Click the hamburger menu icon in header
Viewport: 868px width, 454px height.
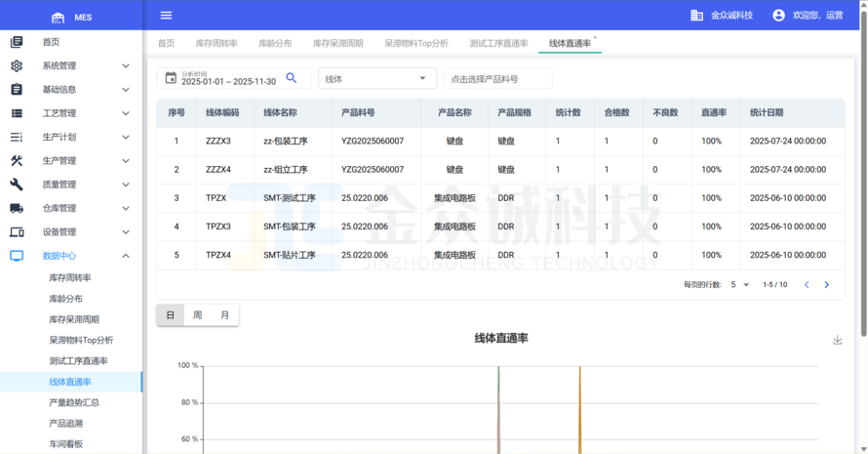(x=166, y=16)
